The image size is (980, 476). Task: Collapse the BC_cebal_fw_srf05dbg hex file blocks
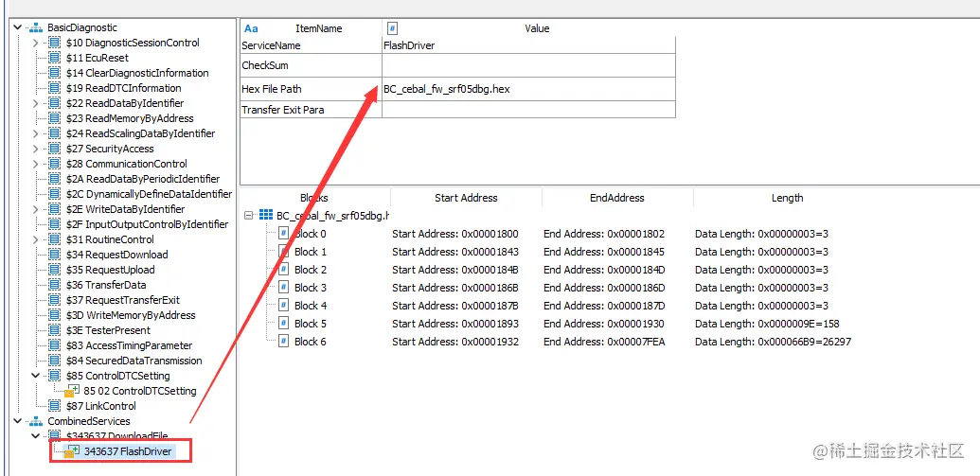pos(249,216)
